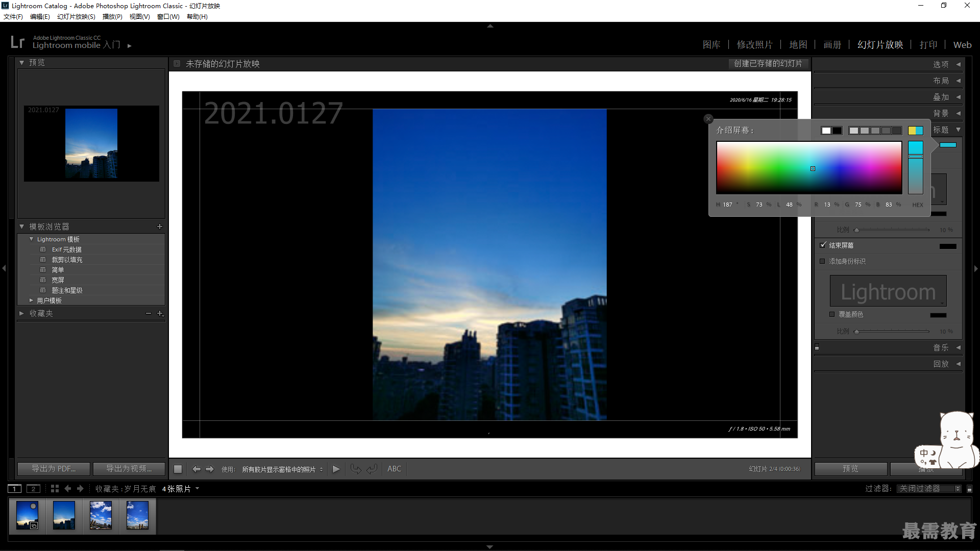This screenshot has height=551, width=980.
Task: Switch to 画册 module
Action: pyautogui.click(x=832, y=45)
